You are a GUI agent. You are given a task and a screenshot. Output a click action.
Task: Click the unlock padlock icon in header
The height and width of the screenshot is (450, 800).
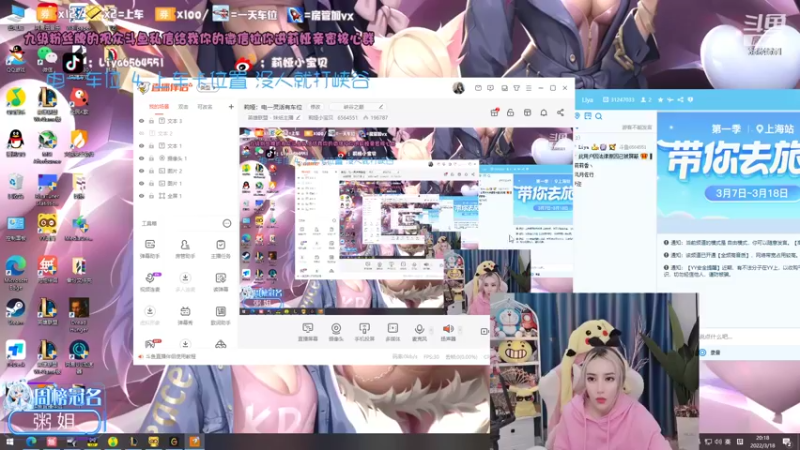pos(511,112)
